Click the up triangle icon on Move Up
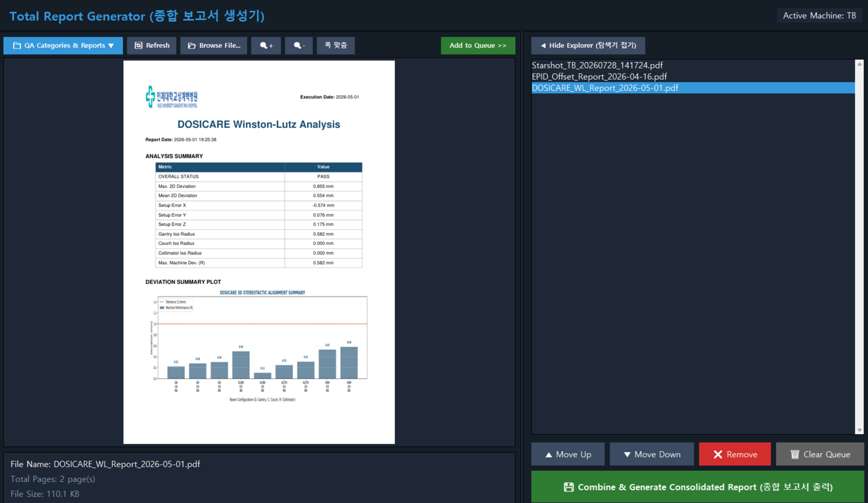This screenshot has height=503, width=868. (548, 455)
